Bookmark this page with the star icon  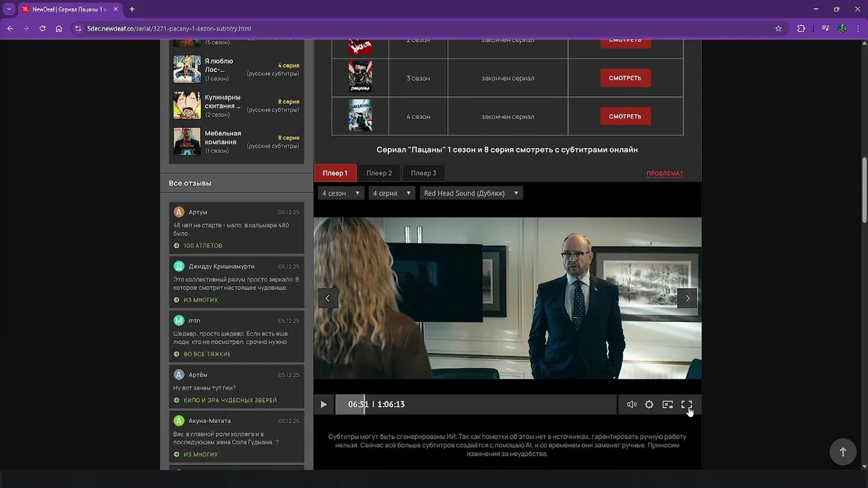click(x=778, y=28)
